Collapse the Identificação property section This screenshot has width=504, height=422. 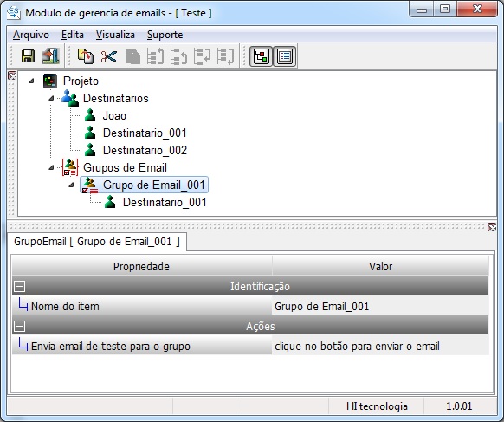[x=20, y=286]
